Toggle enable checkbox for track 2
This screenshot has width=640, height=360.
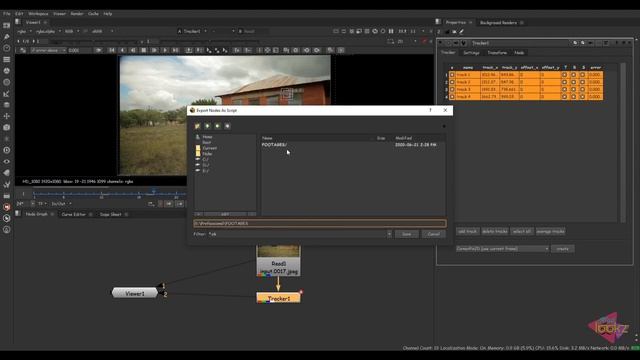452,82
